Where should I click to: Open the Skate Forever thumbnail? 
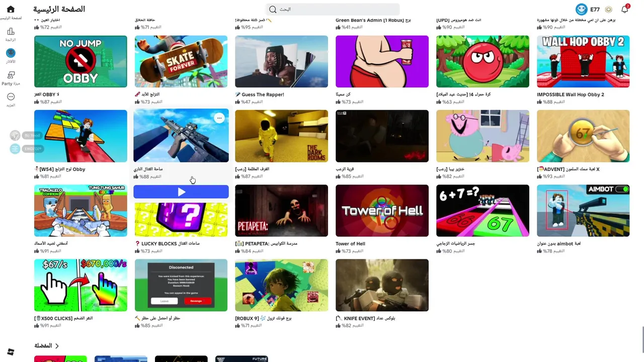[x=181, y=61]
